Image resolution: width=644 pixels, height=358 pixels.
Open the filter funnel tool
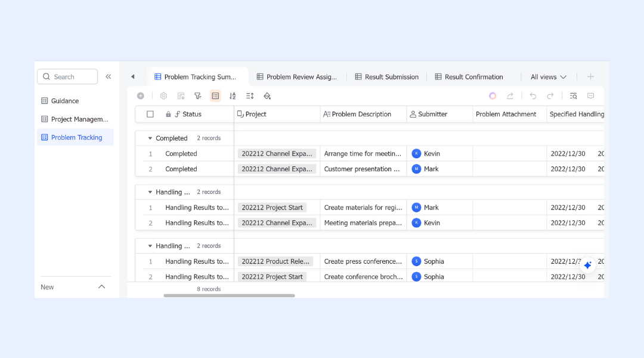198,96
